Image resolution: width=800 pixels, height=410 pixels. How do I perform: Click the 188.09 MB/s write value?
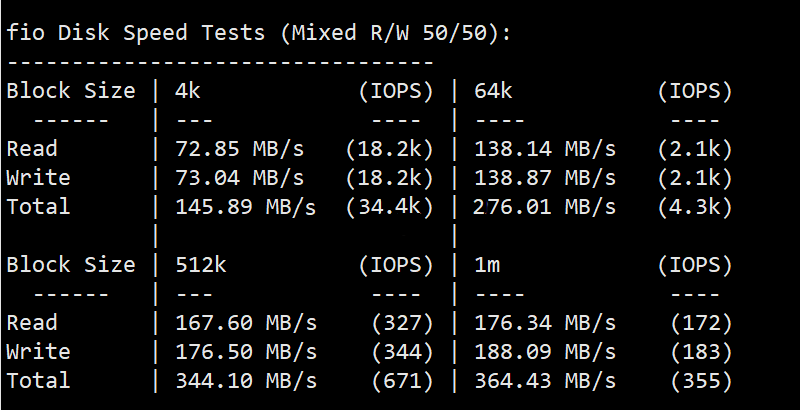pyautogui.click(x=545, y=352)
